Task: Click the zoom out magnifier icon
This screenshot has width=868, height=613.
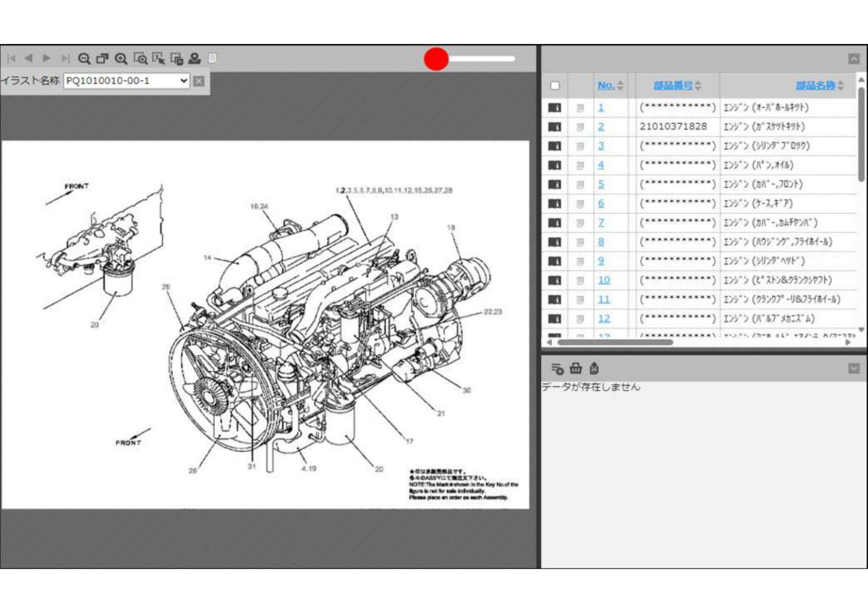Action: 85,59
